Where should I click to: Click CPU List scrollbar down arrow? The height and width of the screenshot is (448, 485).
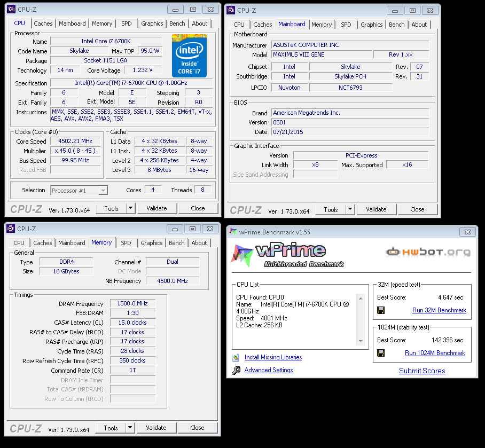361,341
